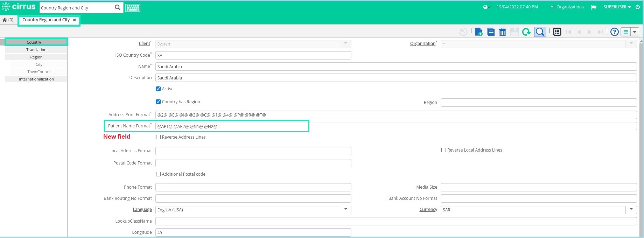644x238 pixels.
Task: Enable Reverse Local Address Lines checkbox
Action: 443,150
